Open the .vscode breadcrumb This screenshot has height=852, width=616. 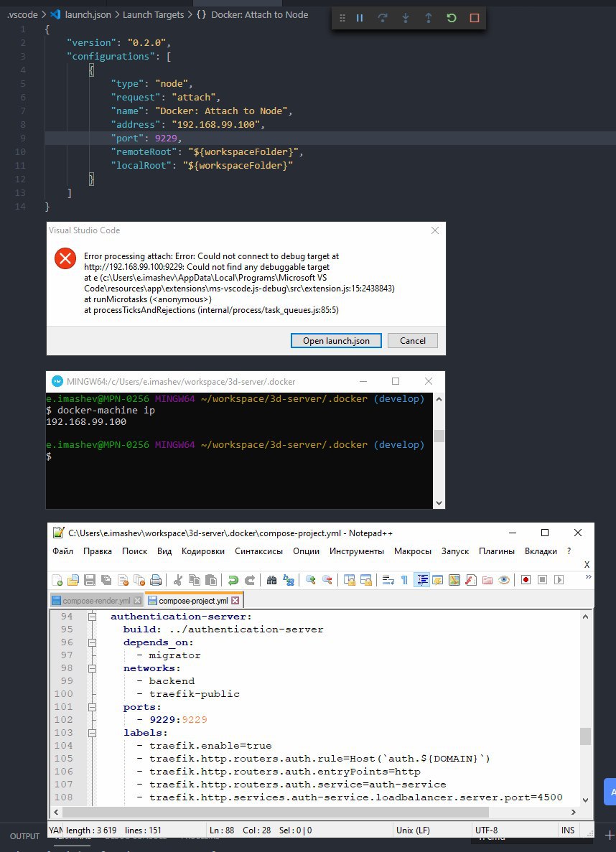(22, 14)
